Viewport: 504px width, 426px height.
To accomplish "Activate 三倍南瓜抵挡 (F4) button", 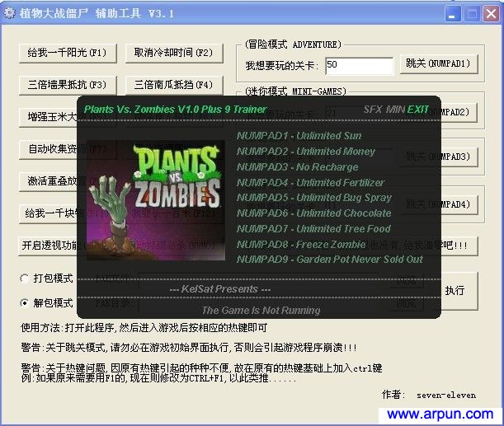I will point(174,85).
